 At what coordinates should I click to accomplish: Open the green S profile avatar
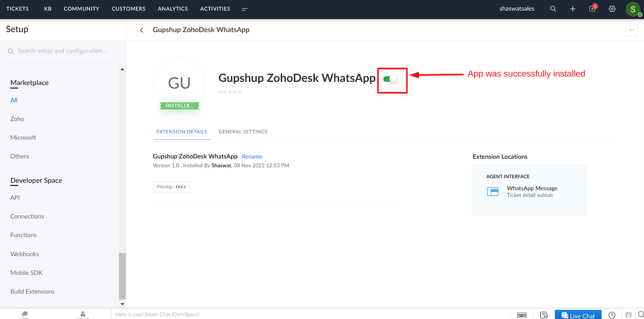point(633,9)
